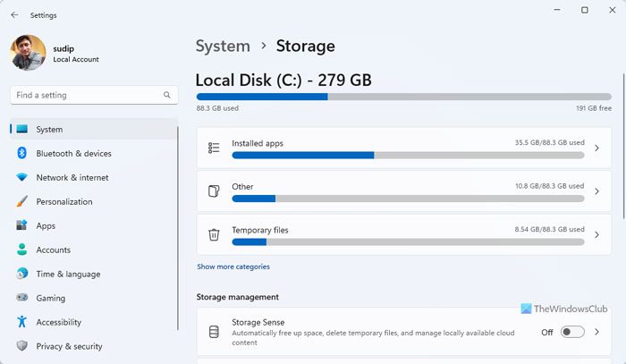Viewport: 626px width, 364px height.
Task: Open Time & language label
Action: tap(68, 275)
